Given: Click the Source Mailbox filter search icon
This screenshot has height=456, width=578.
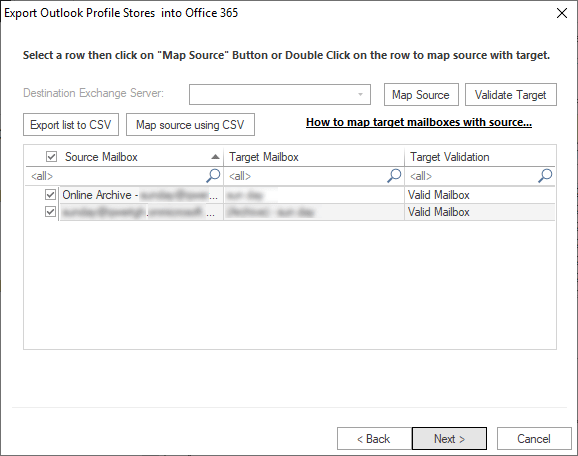Looking at the screenshot, I should (x=213, y=176).
